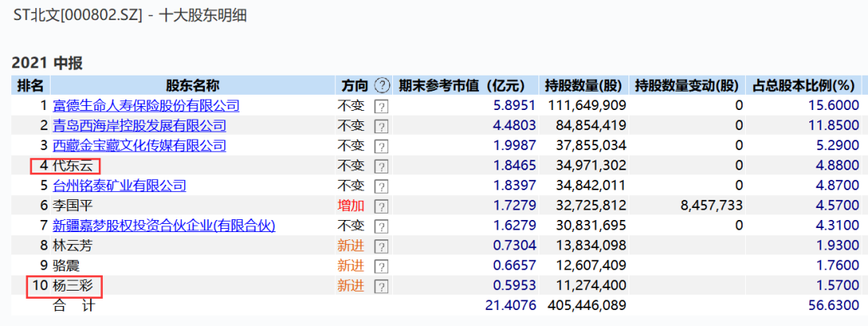This screenshot has height=326, width=868.
Task: Click share count 84,854,419
Action: pyautogui.click(x=591, y=125)
